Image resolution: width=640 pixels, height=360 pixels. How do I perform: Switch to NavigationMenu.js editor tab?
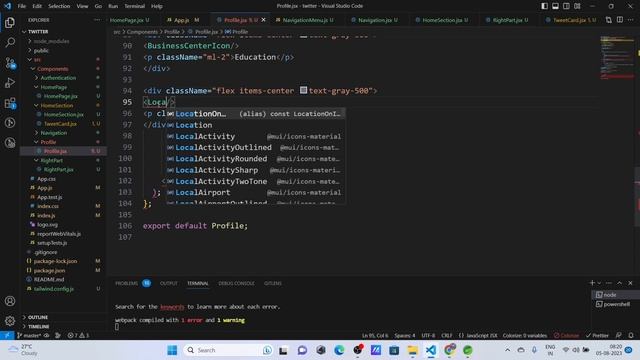click(304, 20)
